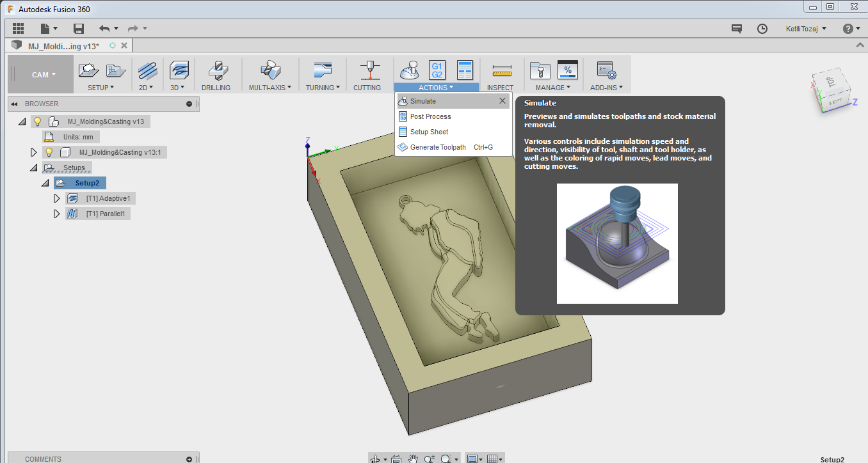The width and height of the screenshot is (868, 463).
Task: Collapse the MJ_Molding&Casting v13 root node
Action: 23,122
